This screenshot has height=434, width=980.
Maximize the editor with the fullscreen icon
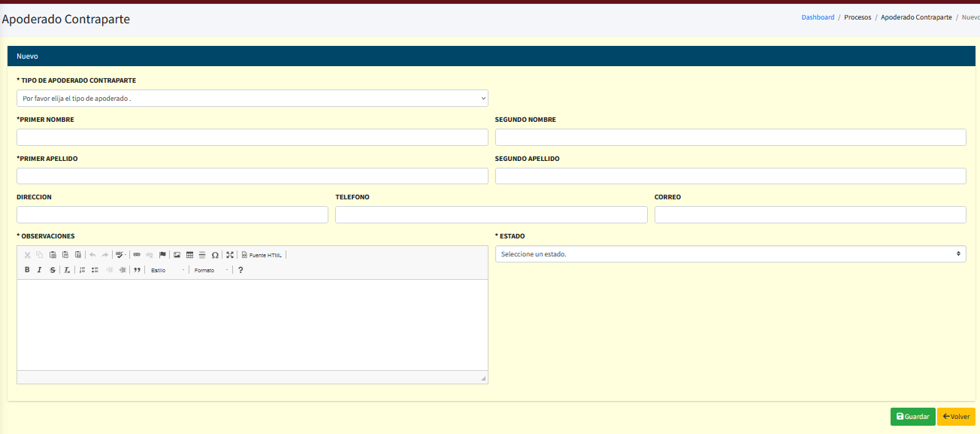point(230,255)
